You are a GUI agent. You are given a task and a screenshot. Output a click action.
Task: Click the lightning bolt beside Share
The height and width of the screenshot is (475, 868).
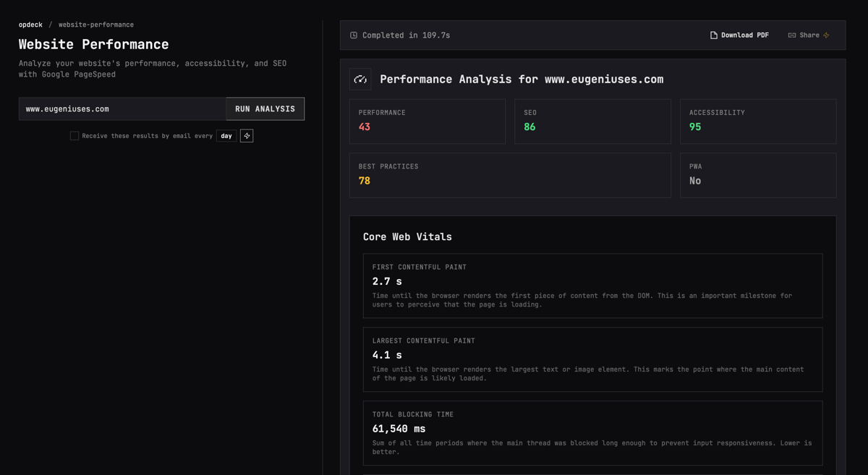pyautogui.click(x=827, y=35)
